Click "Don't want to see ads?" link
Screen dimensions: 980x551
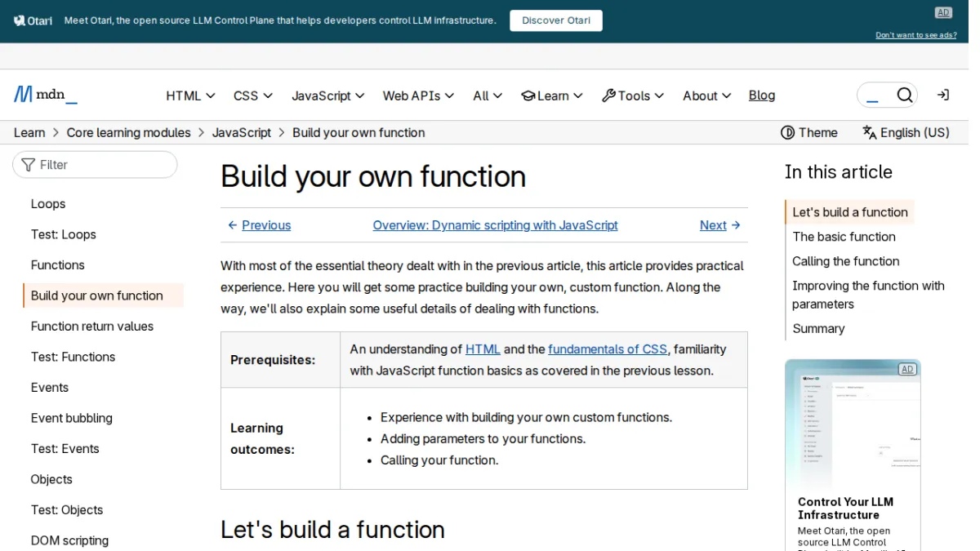point(916,35)
